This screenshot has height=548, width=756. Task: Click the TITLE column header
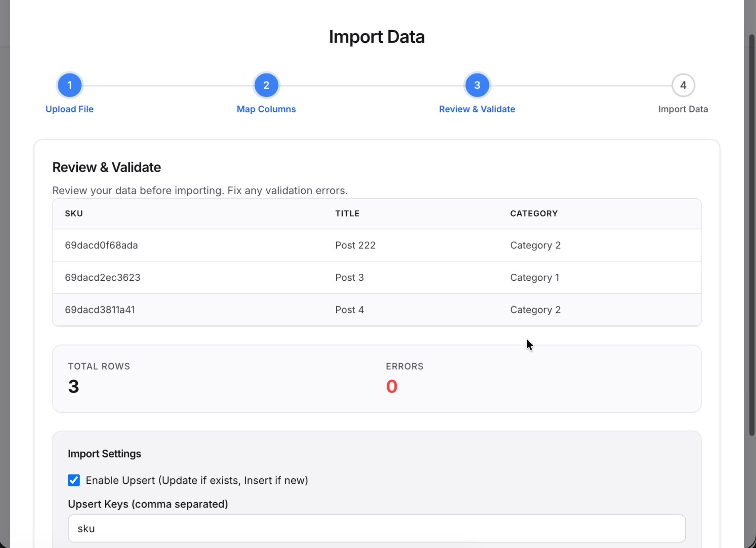tap(347, 214)
